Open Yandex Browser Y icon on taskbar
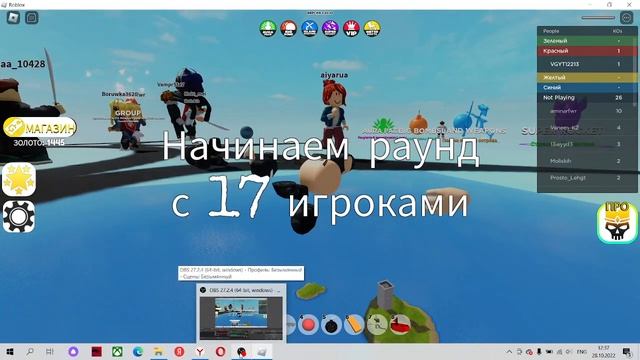The image size is (640, 360). (x=200, y=351)
